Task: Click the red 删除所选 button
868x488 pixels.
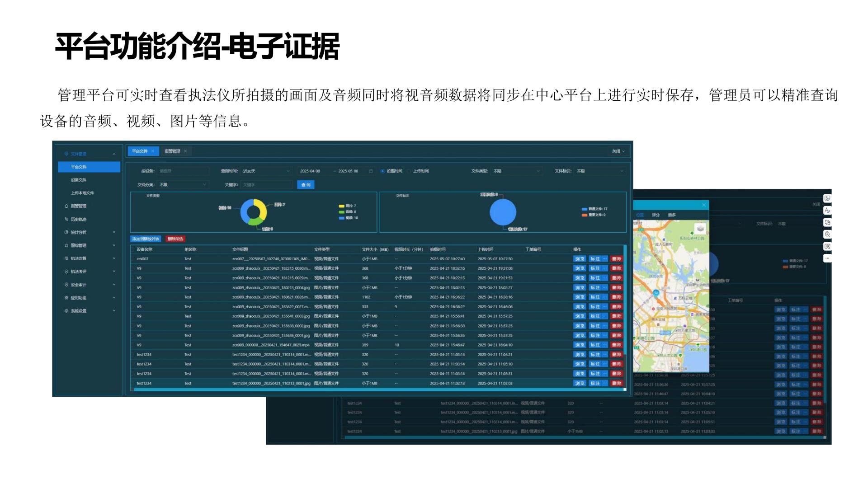Action: [x=175, y=239]
